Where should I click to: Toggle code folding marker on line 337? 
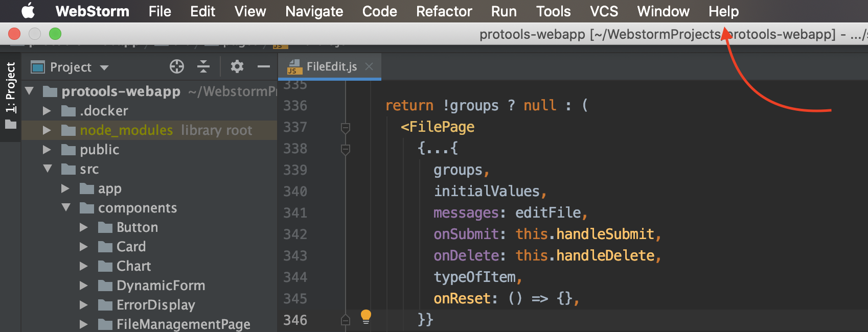(346, 128)
